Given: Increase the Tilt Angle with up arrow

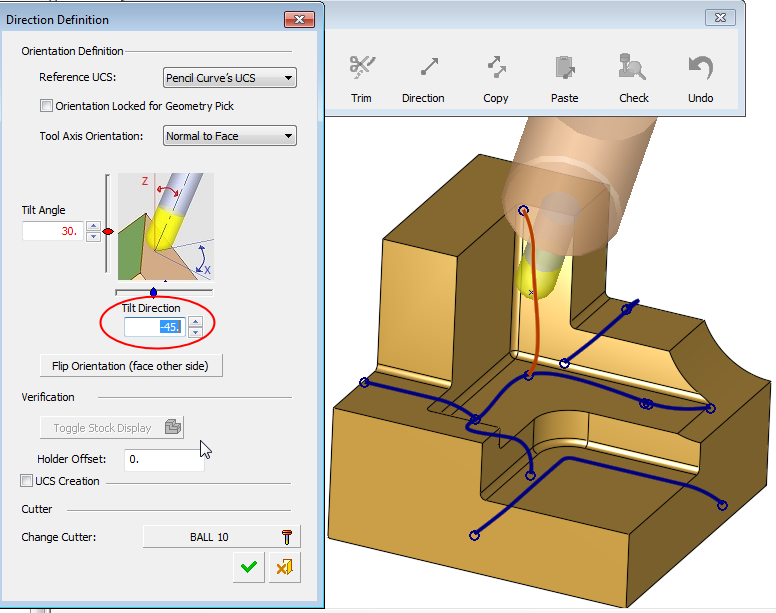Looking at the screenshot, I should (93, 226).
